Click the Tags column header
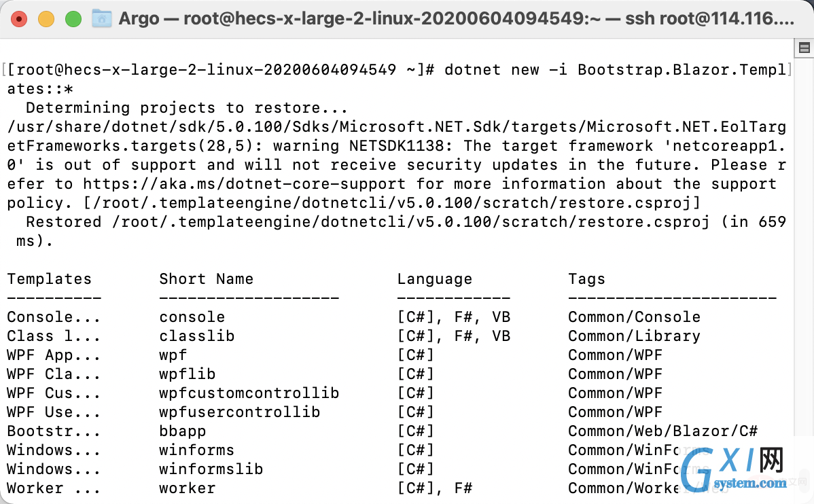The image size is (814, 504). click(586, 279)
